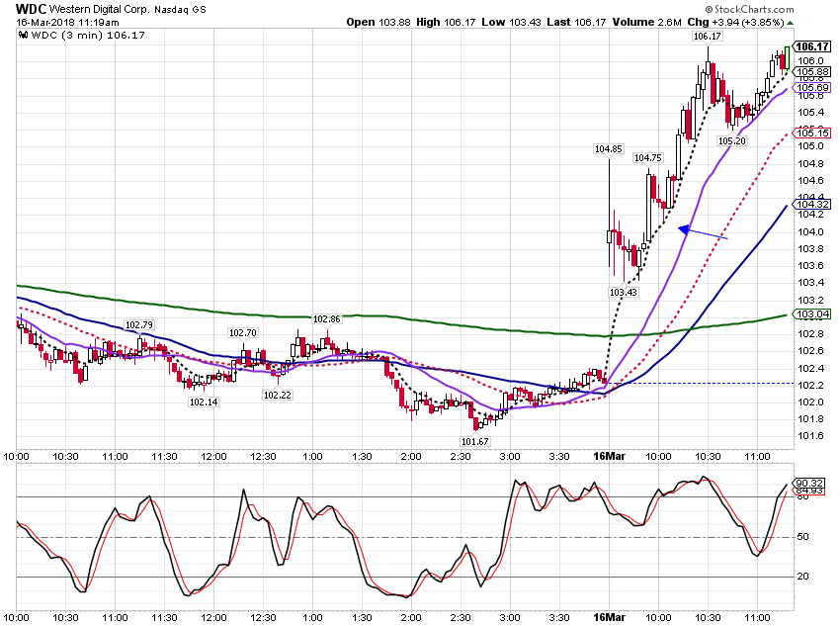
Task: Click the 101.6 price axis label
Action: [810, 436]
